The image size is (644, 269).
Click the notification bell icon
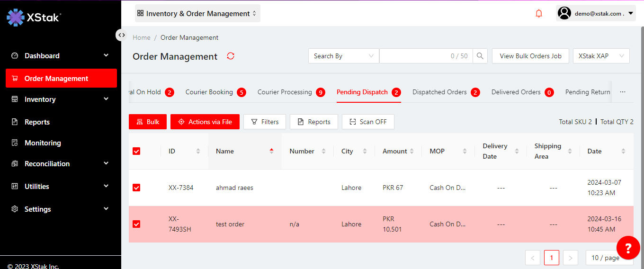coord(538,14)
